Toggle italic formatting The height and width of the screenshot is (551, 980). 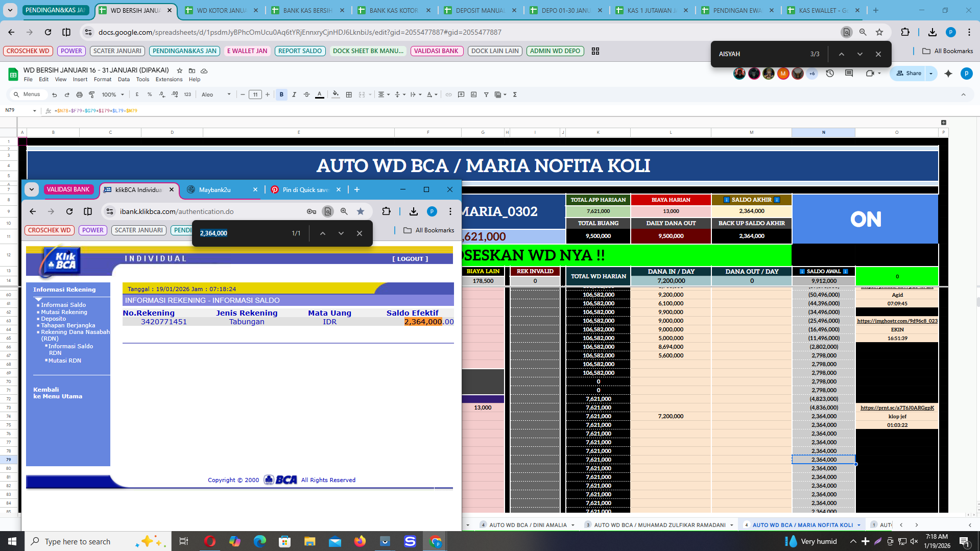294,94
